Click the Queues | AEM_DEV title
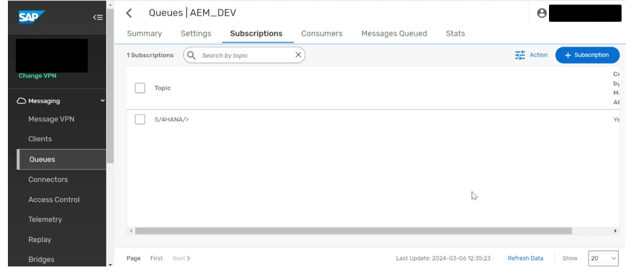Image resolution: width=644 pixels, height=277 pixels. click(x=192, y=13)
